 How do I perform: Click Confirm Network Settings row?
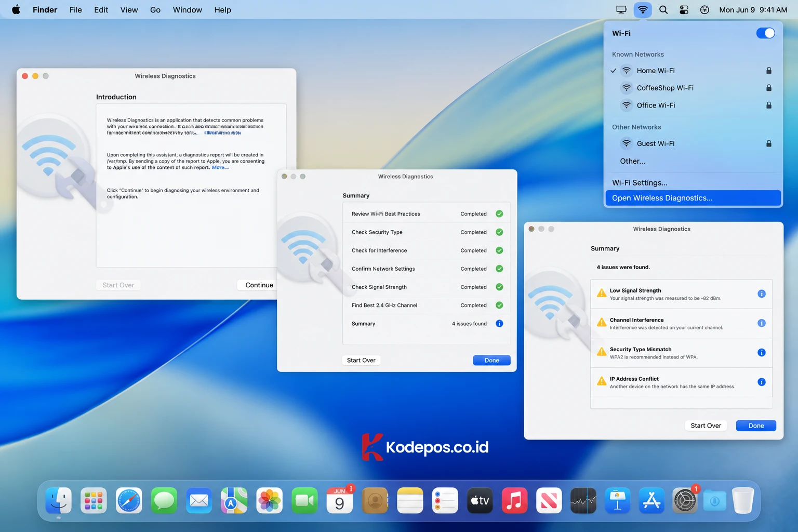[427, 269]
